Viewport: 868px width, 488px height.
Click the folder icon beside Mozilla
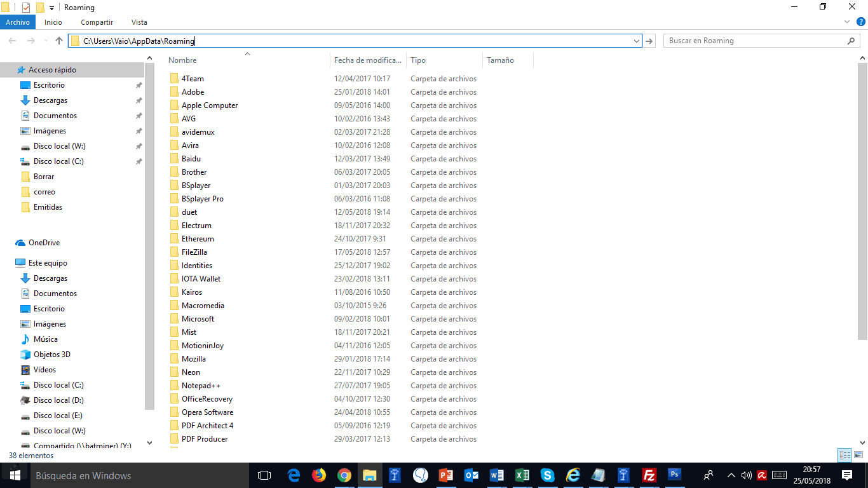click(175, 359)
